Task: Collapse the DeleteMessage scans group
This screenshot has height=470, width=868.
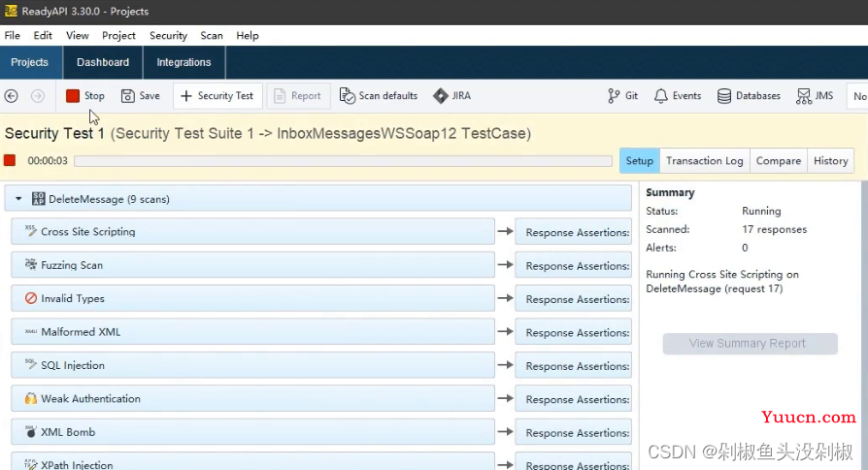Action: (x=18, y=199)
